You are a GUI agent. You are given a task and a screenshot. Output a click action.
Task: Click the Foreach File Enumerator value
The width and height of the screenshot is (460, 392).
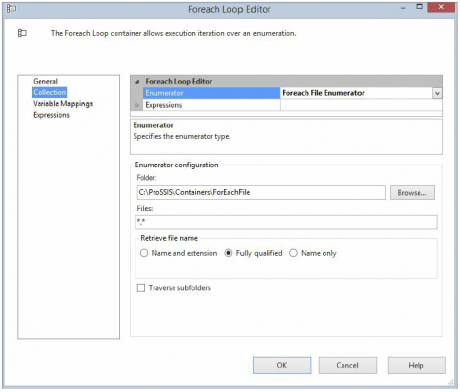pyautogui.click(x=323, y=93)
